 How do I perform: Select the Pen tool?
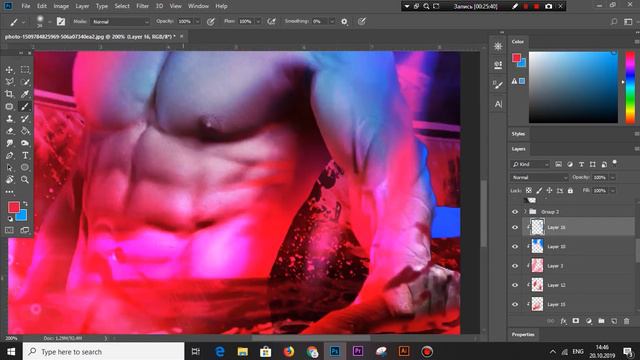coord(9,156)
